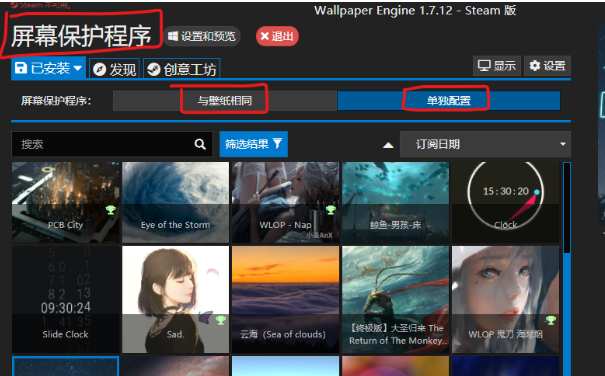Click the 设置和预览 button
This screenshot has height=376, width=605.
[202, 36]
